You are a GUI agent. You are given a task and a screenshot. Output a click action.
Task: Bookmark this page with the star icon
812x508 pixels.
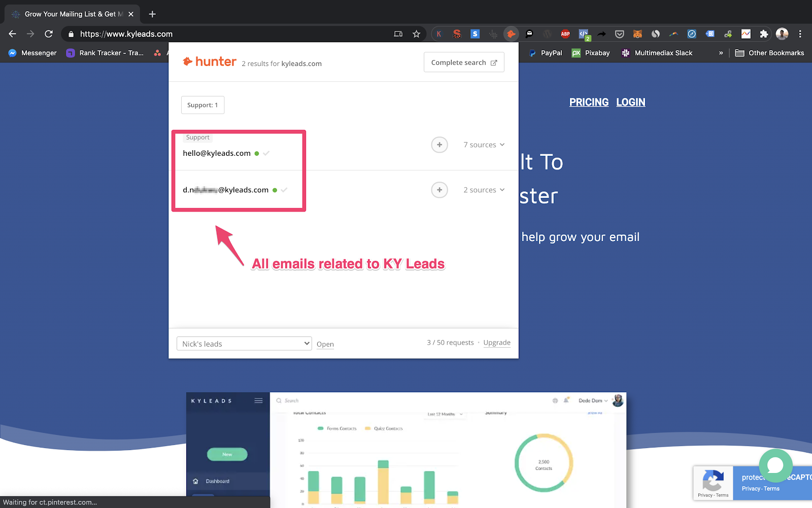pyautogui.click(x=416, y=34)
